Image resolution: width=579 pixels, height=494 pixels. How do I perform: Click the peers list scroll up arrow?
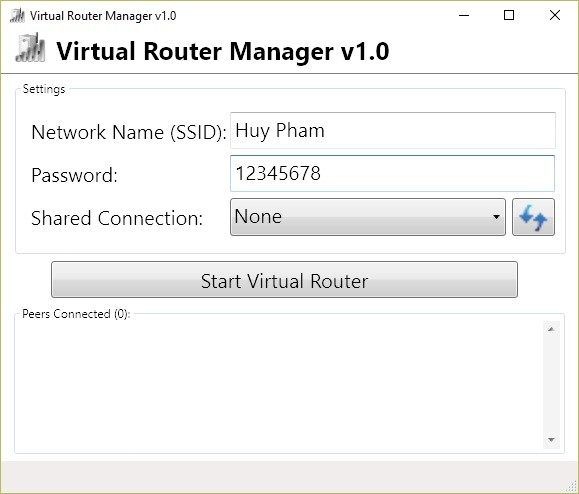pos(551,329)
